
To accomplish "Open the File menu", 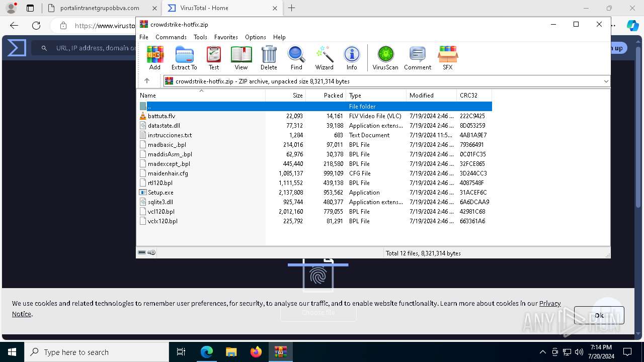I will point(144,37).
